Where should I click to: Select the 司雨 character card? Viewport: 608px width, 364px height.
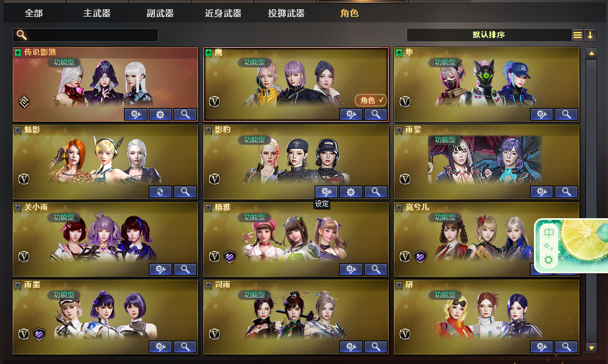point(296,317)
